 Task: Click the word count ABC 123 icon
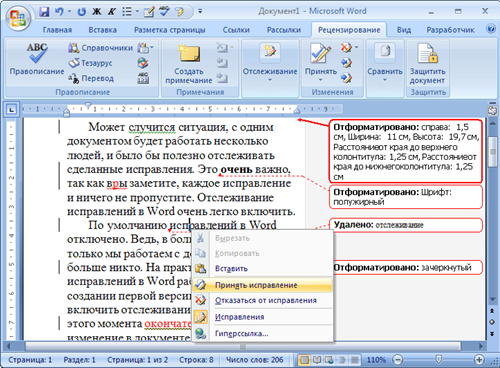[143, 78]
